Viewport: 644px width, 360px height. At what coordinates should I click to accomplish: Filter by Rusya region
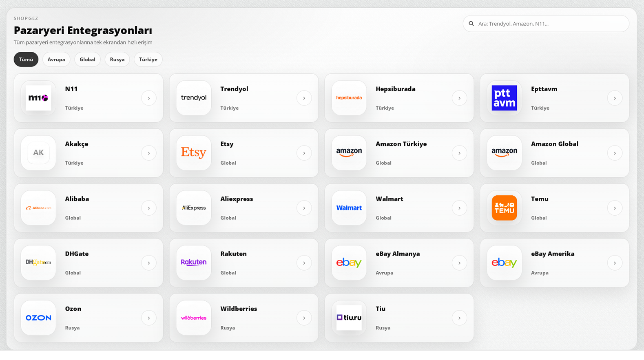pos(117,60)
